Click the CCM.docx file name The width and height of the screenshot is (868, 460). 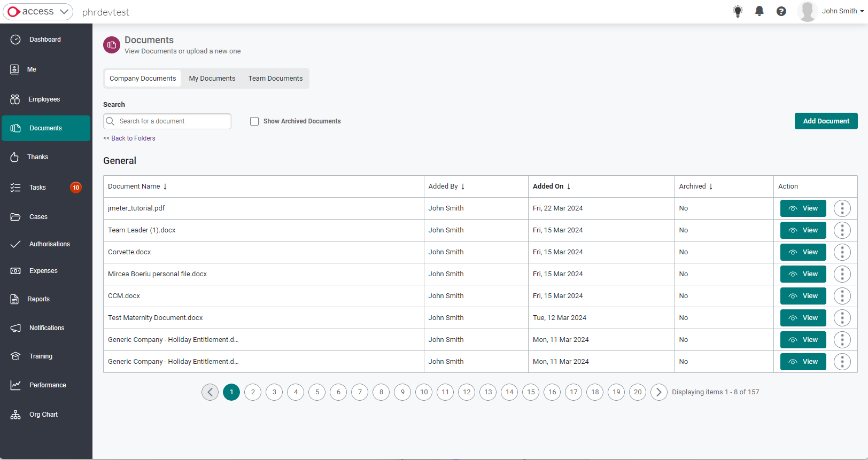click(x=124, y=296)
